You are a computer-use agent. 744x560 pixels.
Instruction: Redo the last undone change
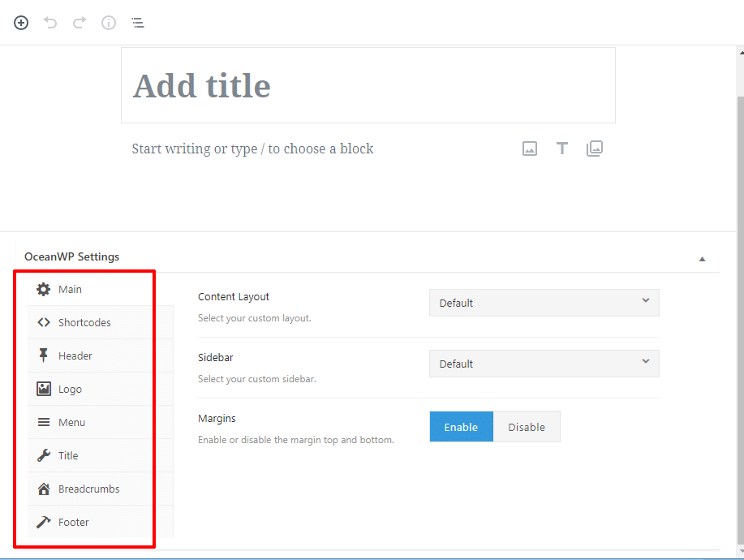pyautogui.click(x=79, y=22)
